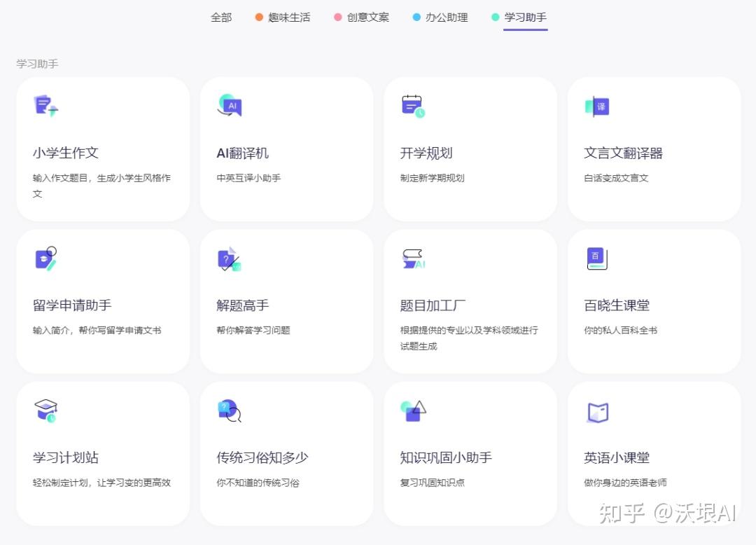The width and height of the screenshot is (756, 545).
Task: Select the 办公助理 category
Action: click(446, 18)
